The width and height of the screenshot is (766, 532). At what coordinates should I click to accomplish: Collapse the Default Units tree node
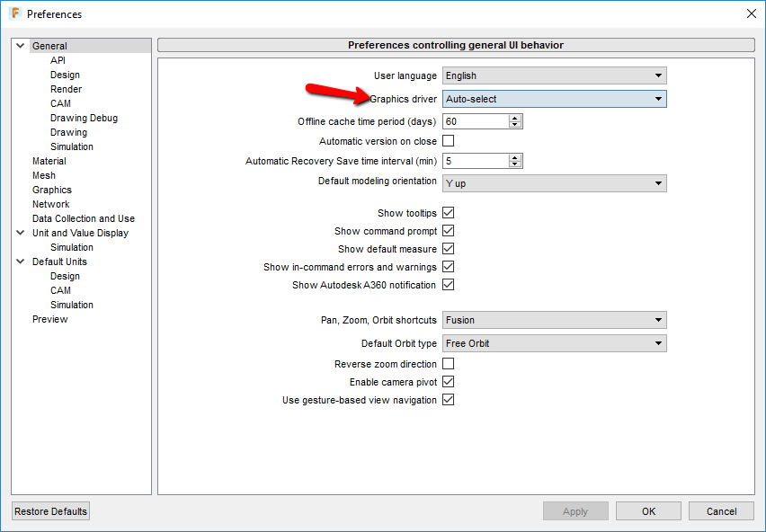click(21, 262)
